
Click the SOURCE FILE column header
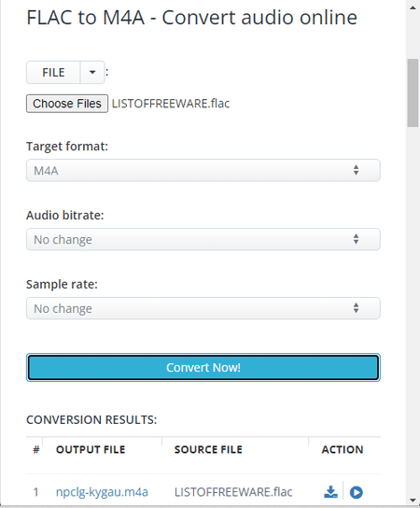(208, 450)
